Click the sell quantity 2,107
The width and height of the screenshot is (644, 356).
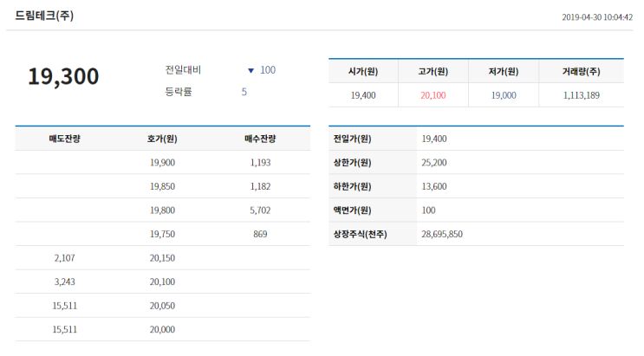64,258
